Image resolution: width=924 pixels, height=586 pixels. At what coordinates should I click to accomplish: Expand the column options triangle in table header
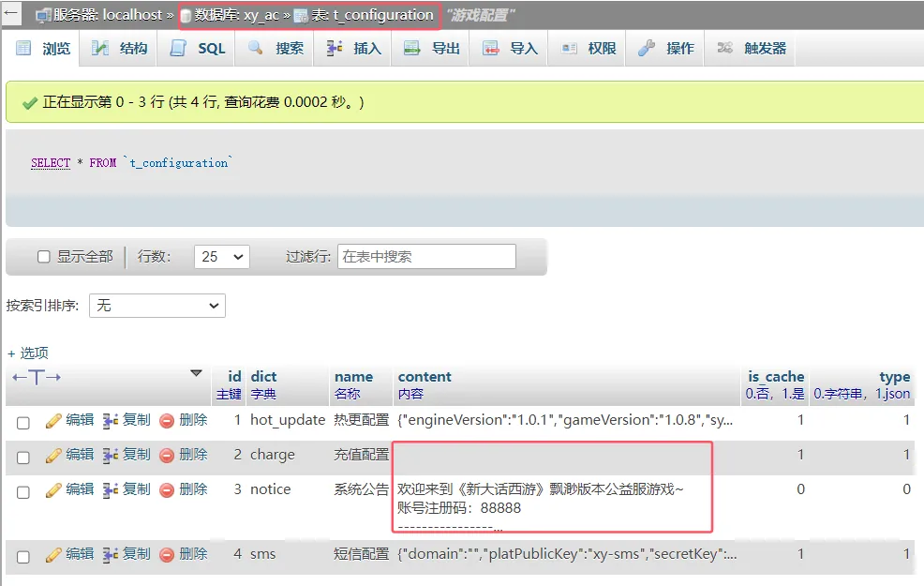(196, 373)
